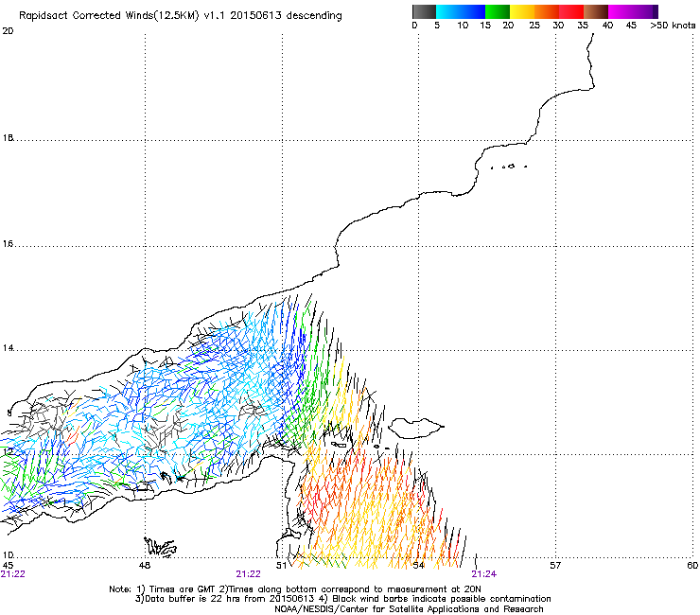Screen dimensions: 700x615
Task: Click the magenta 40-45 knots legend segment
Action: [621, 11]
